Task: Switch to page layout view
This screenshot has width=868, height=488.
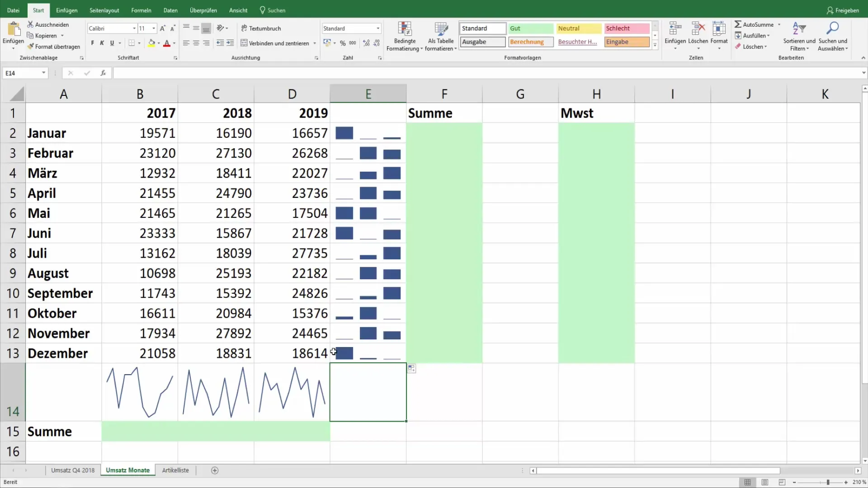Action: pos(764,483)
